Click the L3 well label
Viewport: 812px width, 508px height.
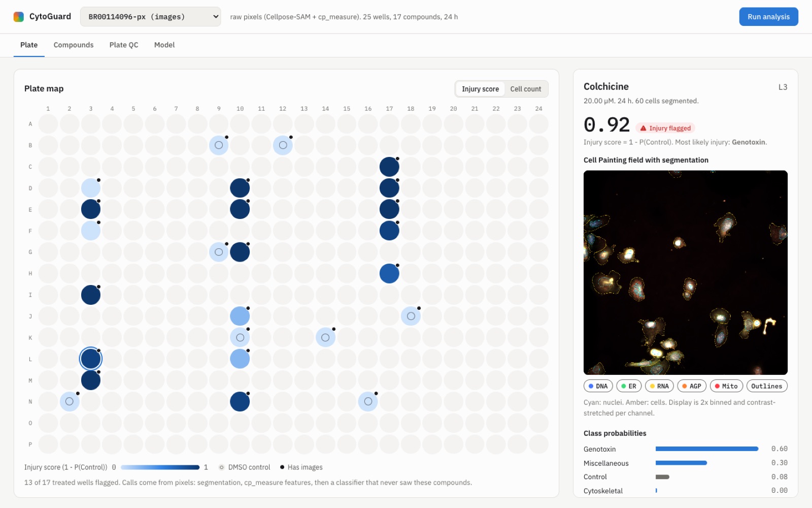tap(783, 87)
